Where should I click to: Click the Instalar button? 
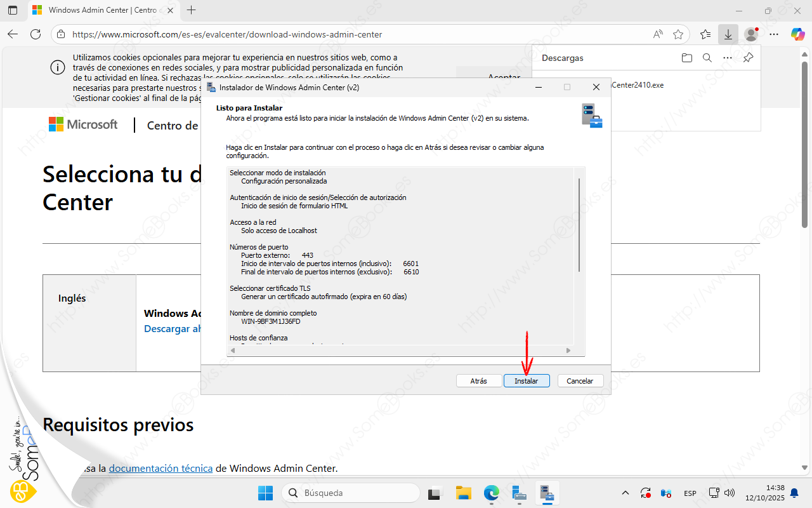(x=526, y=381)
